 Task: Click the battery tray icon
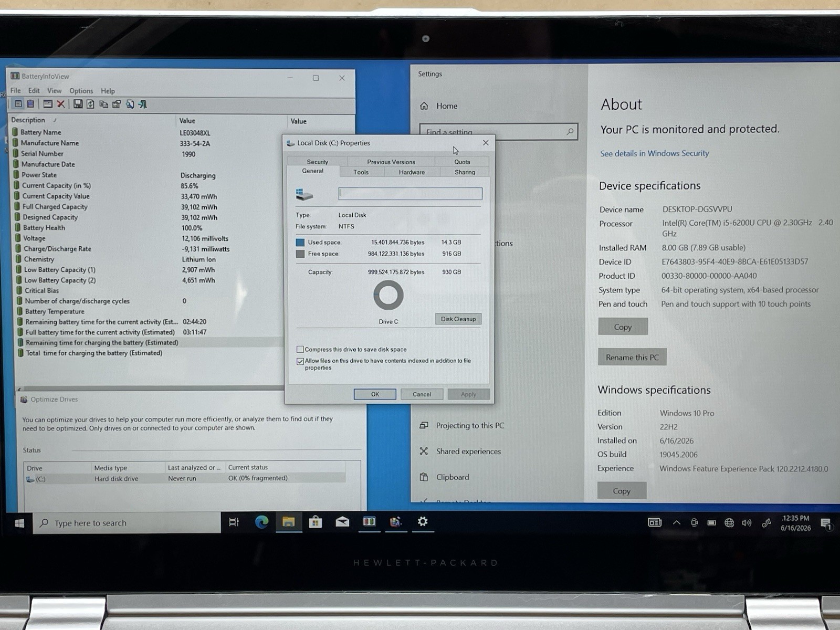tap(711, 523)
